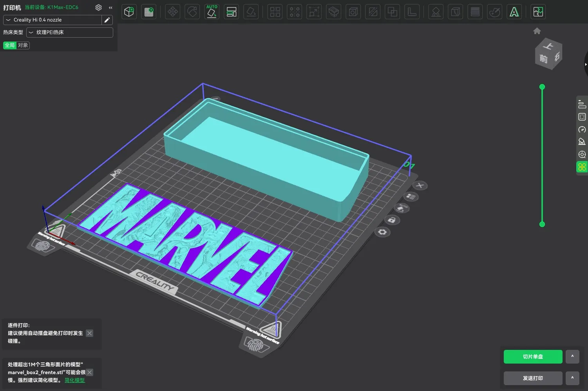Click the Auto Orient toolbar icon
The height and width of the screenshot is (391, 588).
(x=212, y=12)
